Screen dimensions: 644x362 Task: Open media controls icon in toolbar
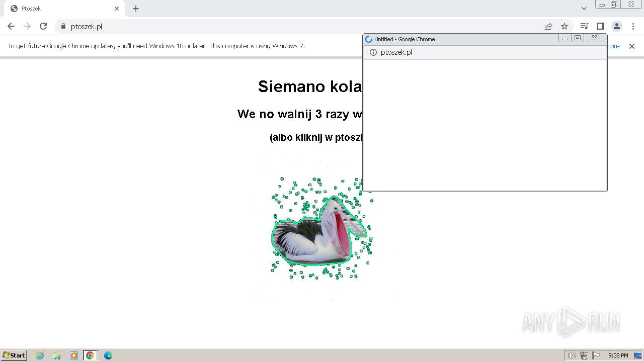584,26
